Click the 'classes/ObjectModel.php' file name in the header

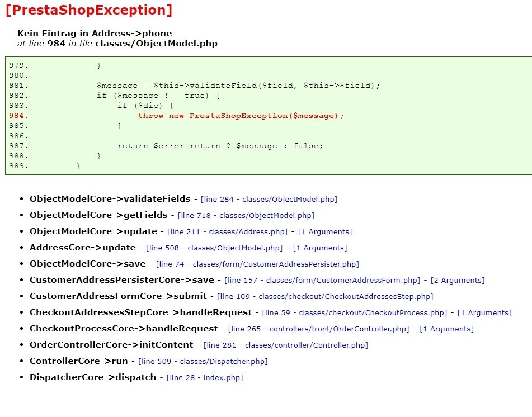point(157,44)
